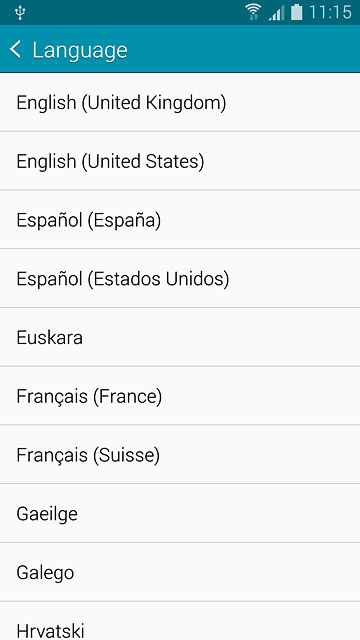Screen dimensions: 360x640
Task: Pick Français (France) language
Action: pos(180,396)
